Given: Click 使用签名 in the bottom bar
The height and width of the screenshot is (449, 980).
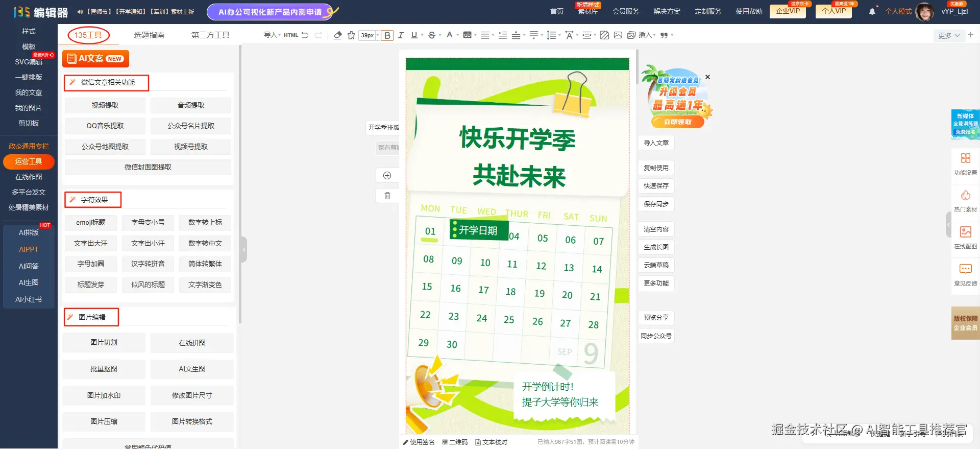Looking at the screenshot, I should [419, 442].
